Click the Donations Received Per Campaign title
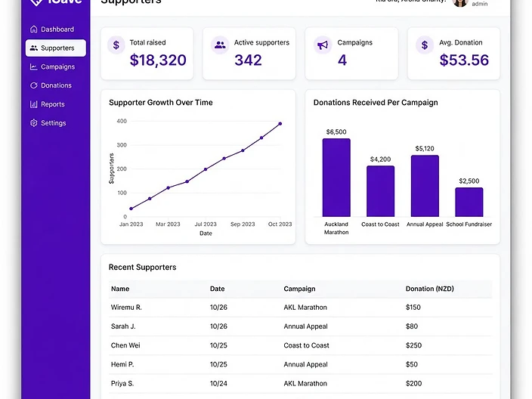 click(x=376, y=103)
